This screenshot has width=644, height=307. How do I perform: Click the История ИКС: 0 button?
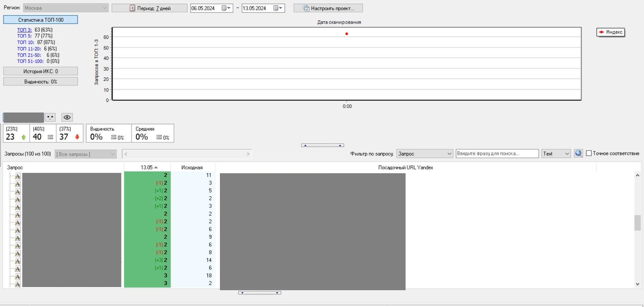pyautogui.click(x=41, y=71)
